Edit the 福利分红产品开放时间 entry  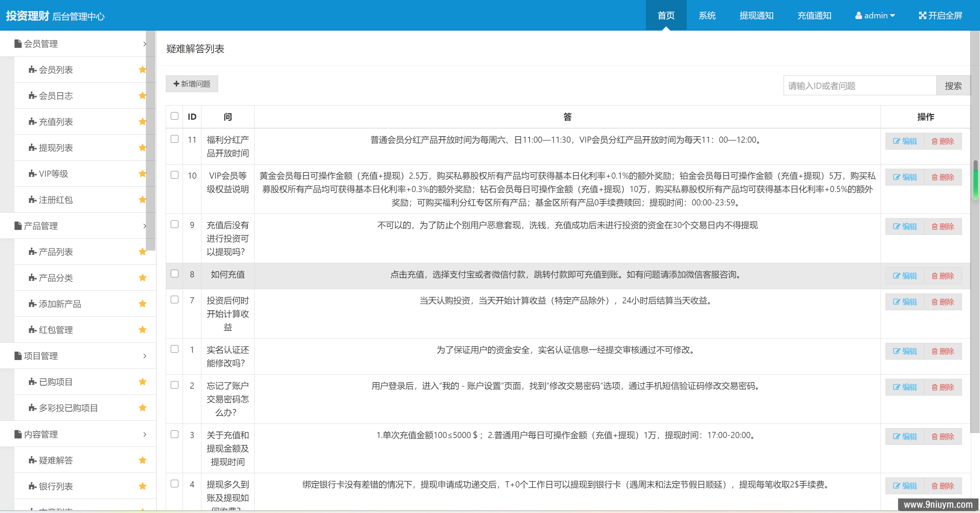pyautogui.click(x=905, y=141)
